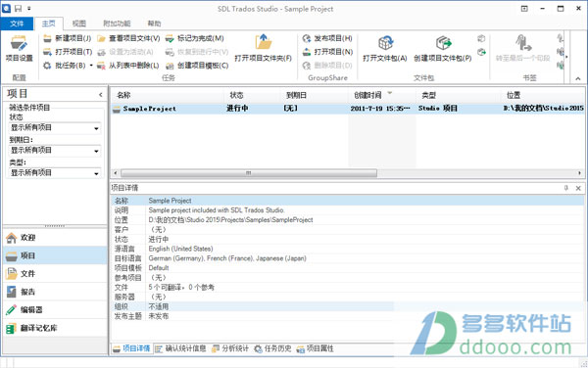Click 创建项目文件包(P) create package
This screenshot has width=588, height=368.
click(443, 49)
